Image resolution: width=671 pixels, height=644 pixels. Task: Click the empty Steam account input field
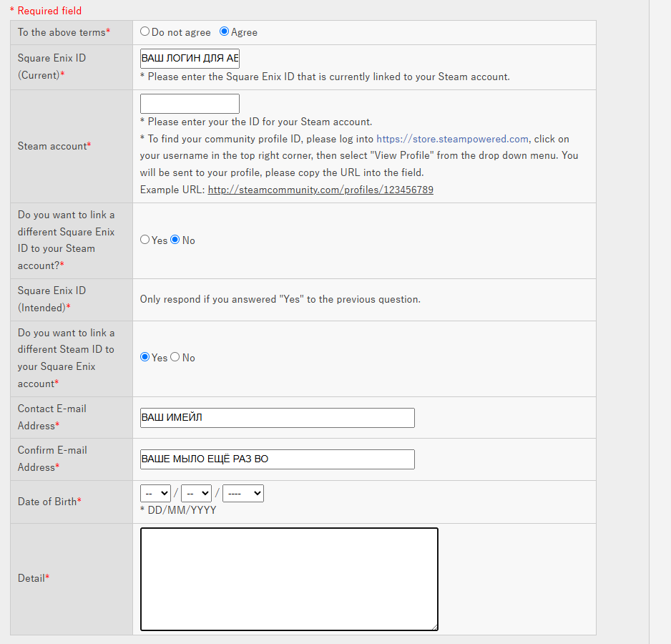click(190, 104)
